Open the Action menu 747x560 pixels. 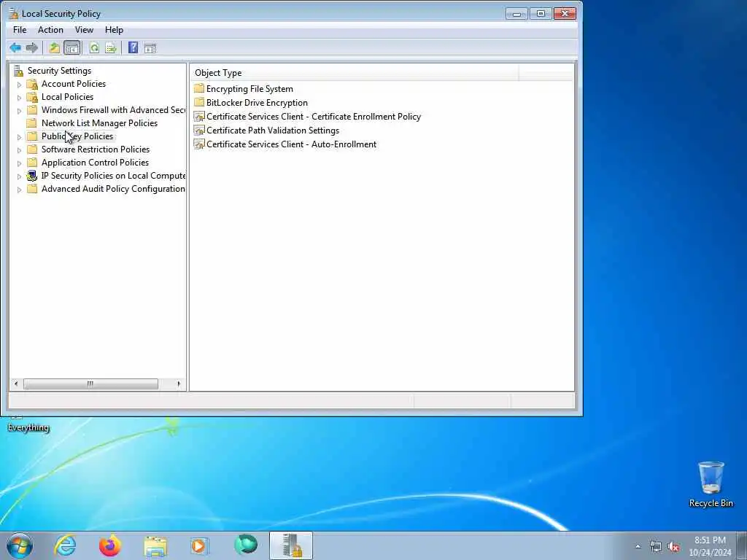(50, 29)
